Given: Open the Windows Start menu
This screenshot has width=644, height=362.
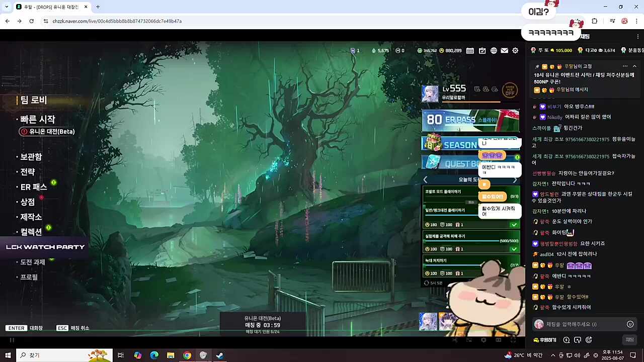Looking at the screenshot, I should point(8,355).
